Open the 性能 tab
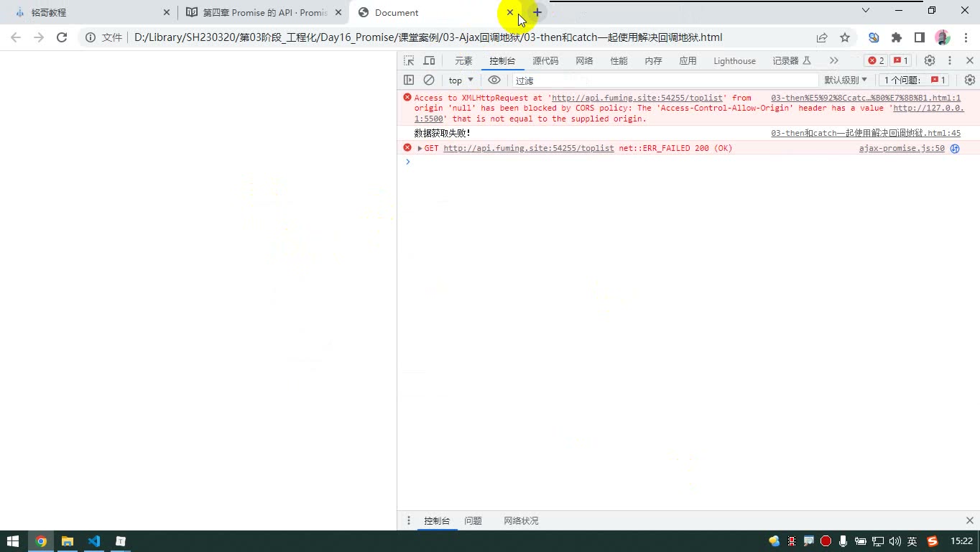The width and height of the screenshot is (980, 552). pyautogui.click(x=619, y=61)
